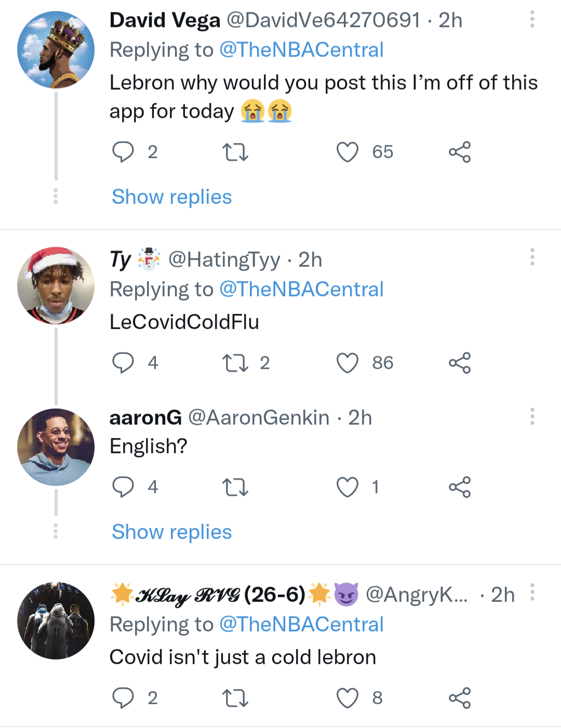Share the "Covid isn't just a cold" tweet
Viewport: 561px width, 728px height.
(x=460, y=698)
